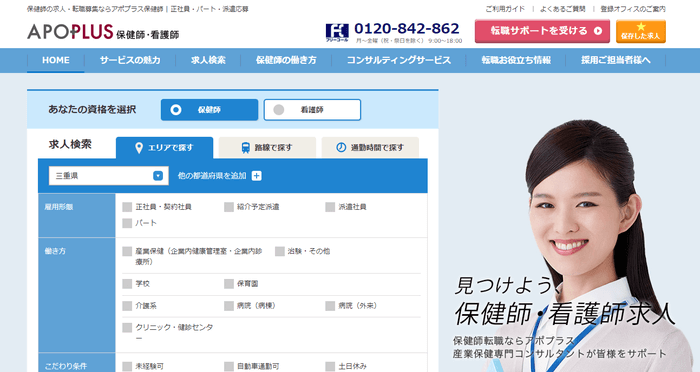Open よくあるご質問 link

[x=562, y=9]
